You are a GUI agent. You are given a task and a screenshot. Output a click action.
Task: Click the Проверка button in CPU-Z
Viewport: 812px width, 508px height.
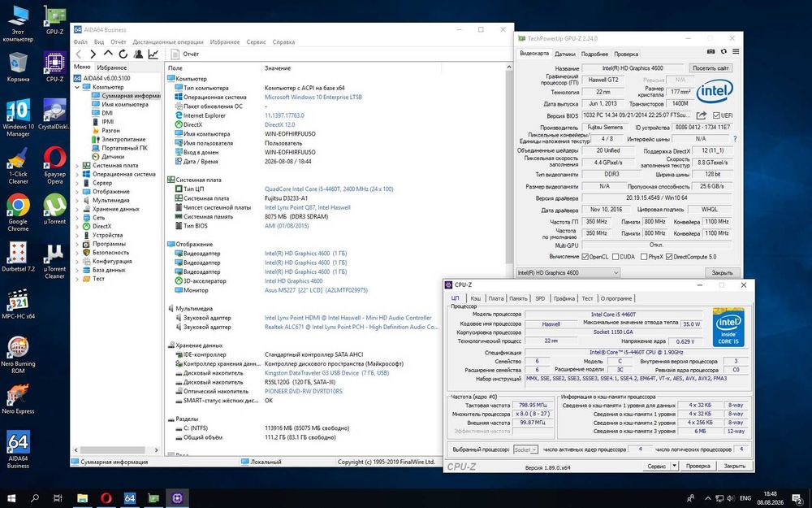point(698,466)
